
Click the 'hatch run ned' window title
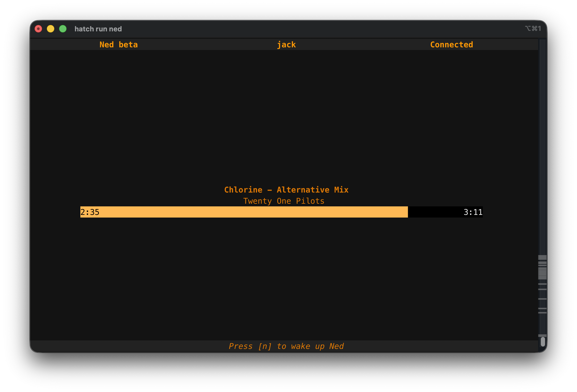click(98, 29)
